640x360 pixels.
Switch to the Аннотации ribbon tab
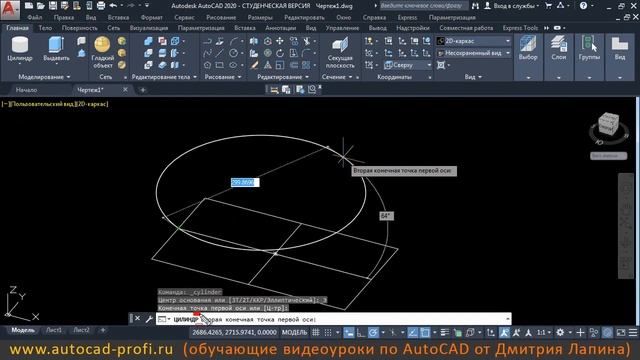click(280, 28)
